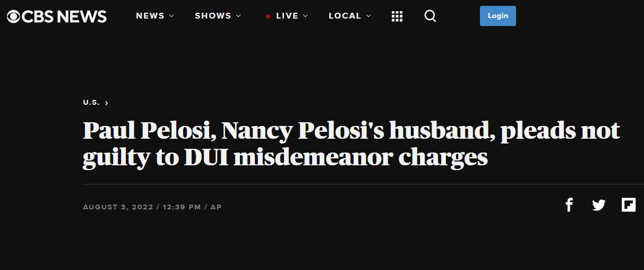Expand the Shows dropdown chevron
This screenshot has height=270, width=644.
point(238,16)
